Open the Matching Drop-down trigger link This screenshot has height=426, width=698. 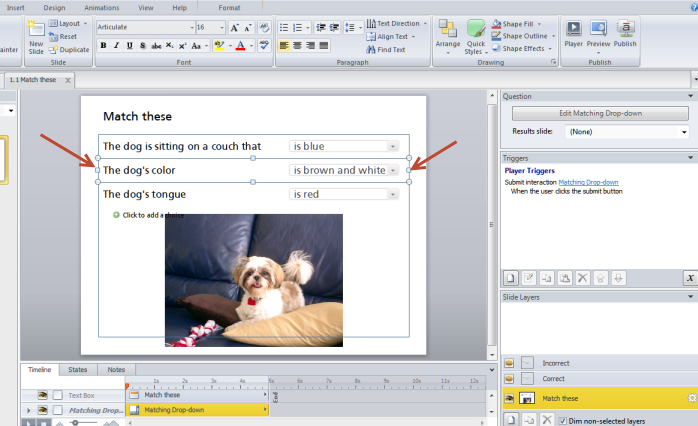588,182
